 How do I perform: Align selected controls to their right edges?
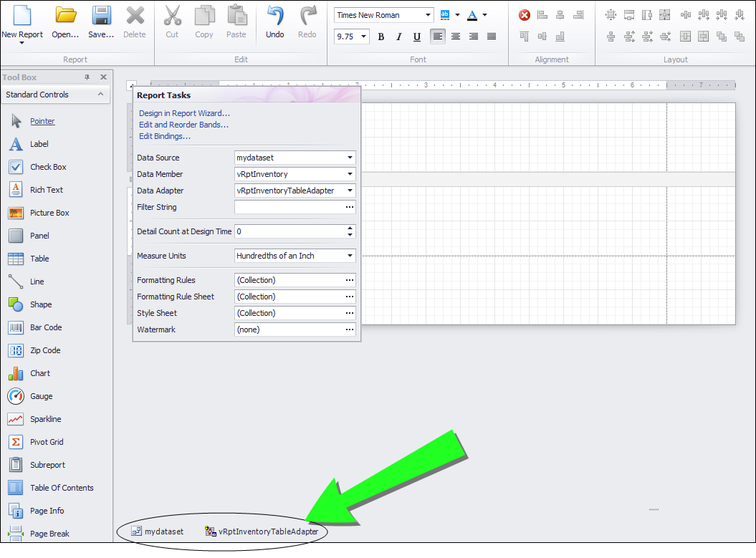[x=578, y=16]
